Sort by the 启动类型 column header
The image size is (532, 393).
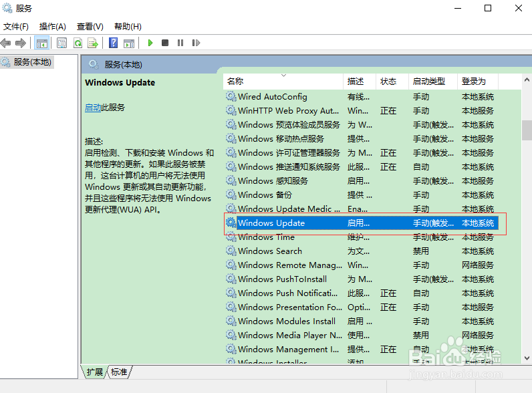(x=433, y=82)
